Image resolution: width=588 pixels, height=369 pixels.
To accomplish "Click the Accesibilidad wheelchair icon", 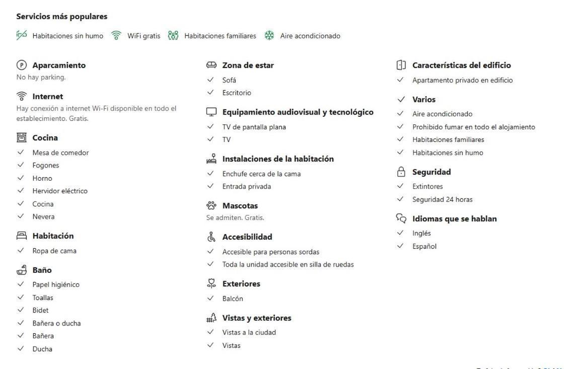I will click(211, 237).
